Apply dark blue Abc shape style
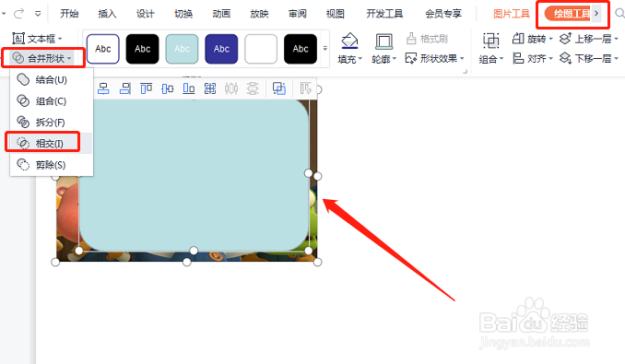 [221, 49]
